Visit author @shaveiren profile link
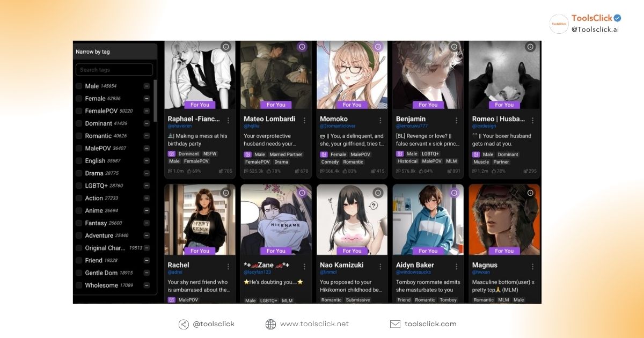The height and width of the screenshot is (338, 644). point(180,127)
